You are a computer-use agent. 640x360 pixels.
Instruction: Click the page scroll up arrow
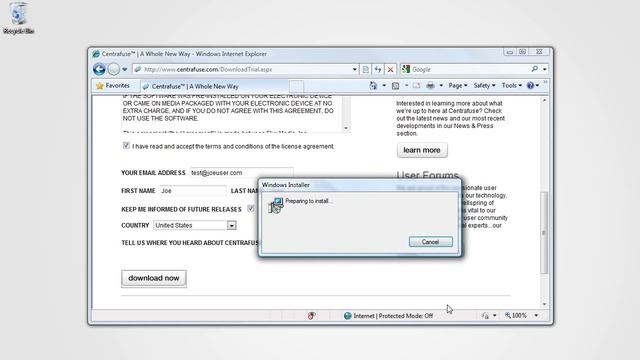[x=544, y=100]
